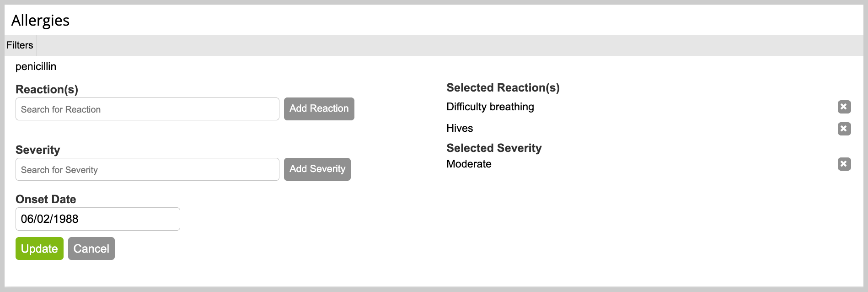Open the Filters tab
The width and height of the screenshot is (868, 292).
point(20,45)
